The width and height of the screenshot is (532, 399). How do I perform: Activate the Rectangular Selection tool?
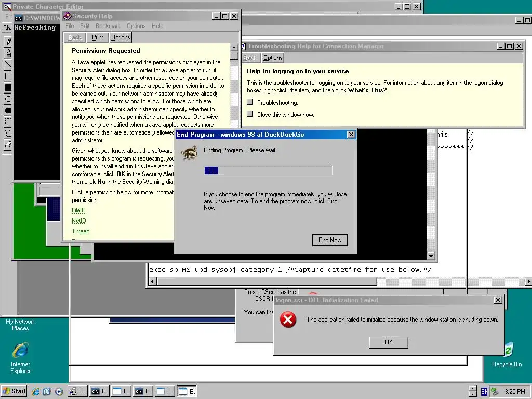8,122
